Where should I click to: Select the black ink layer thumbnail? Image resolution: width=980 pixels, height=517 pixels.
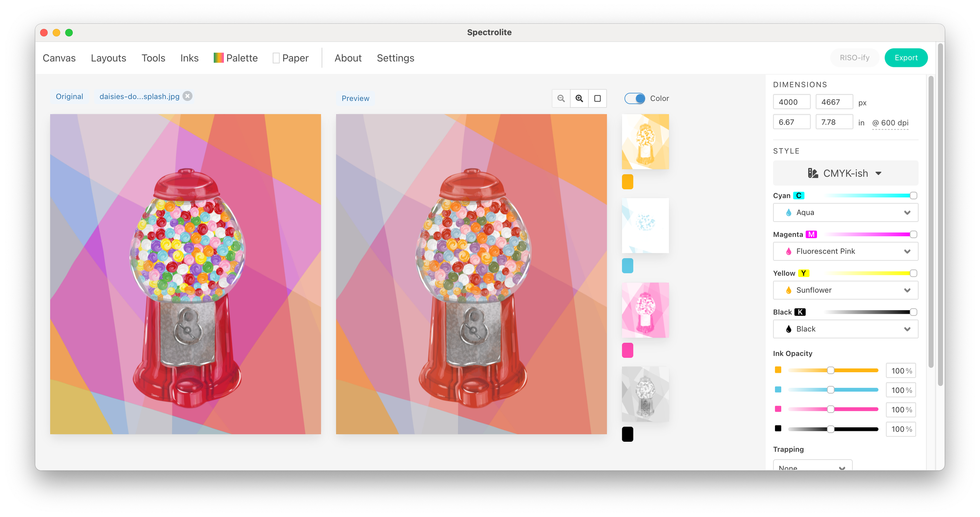click(x=646, y=394)
